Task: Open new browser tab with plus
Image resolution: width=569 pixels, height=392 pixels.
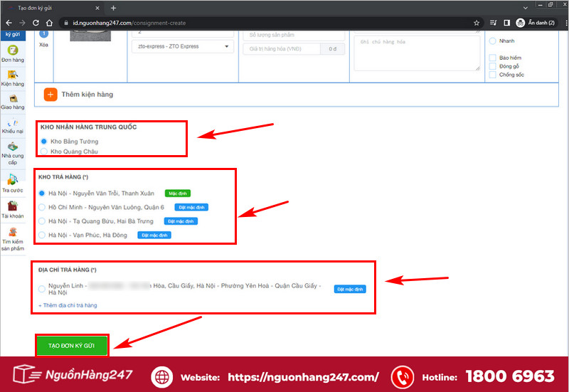Action: click(x=113, y=8)
